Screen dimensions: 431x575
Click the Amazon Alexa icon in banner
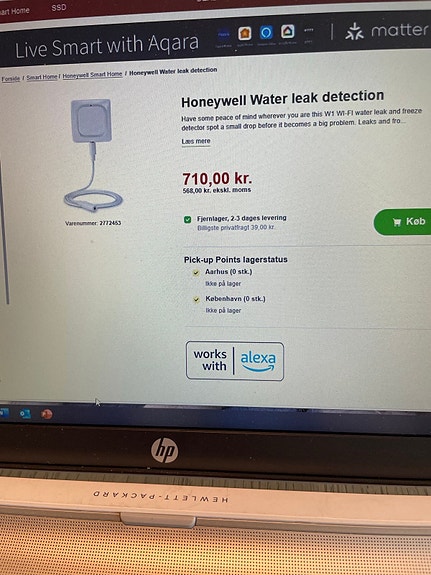click(x=266, y=32)
